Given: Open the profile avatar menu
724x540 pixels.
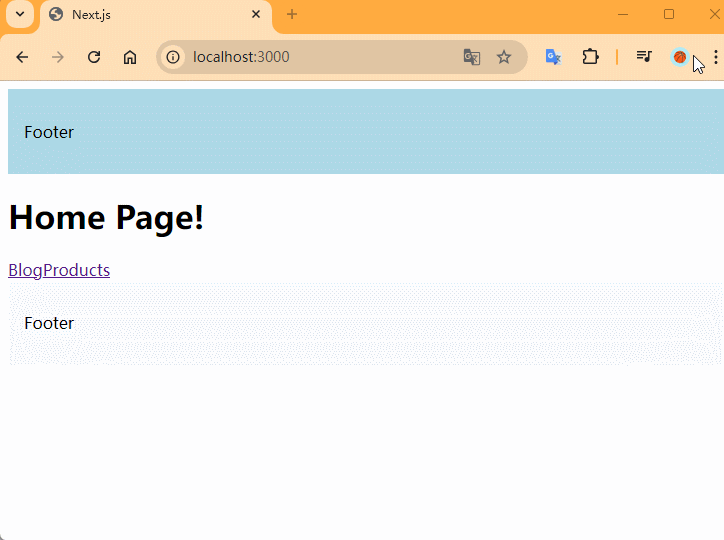Looking at the screenshot, I should (680, 57).
